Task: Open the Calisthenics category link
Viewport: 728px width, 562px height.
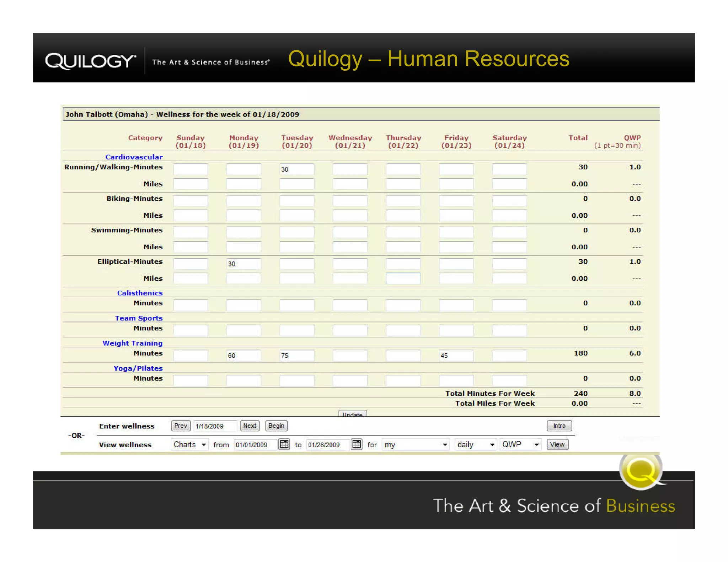Action: coord(140,293)
